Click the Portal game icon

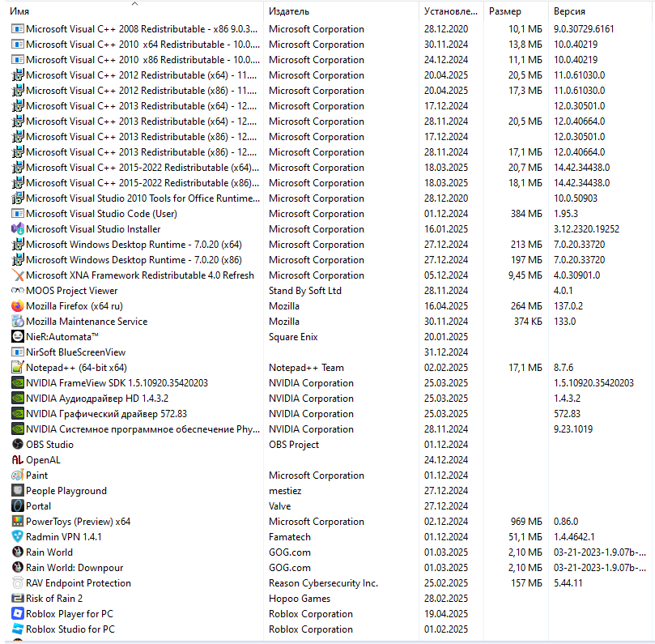pos(18,506)
